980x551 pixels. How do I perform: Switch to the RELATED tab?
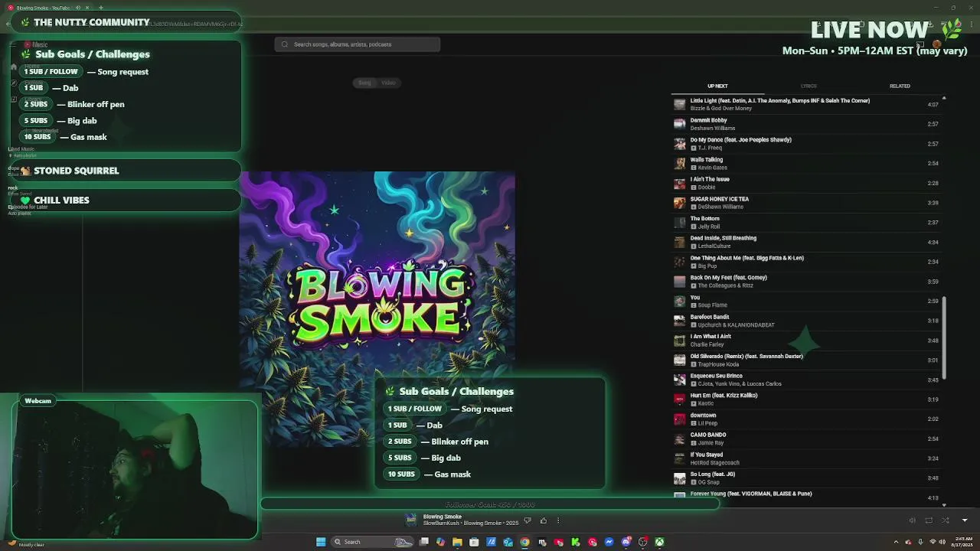tap(900, 86)
